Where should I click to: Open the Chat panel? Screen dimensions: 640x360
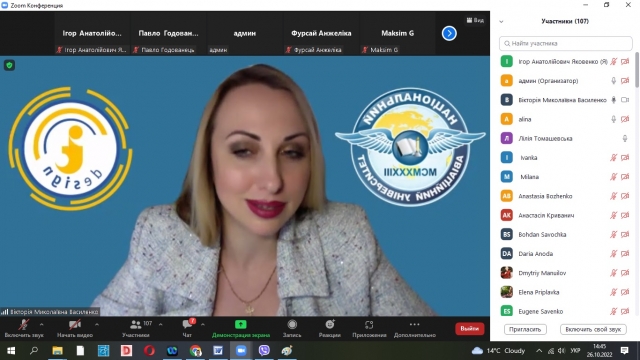click(x=187, y=328)
